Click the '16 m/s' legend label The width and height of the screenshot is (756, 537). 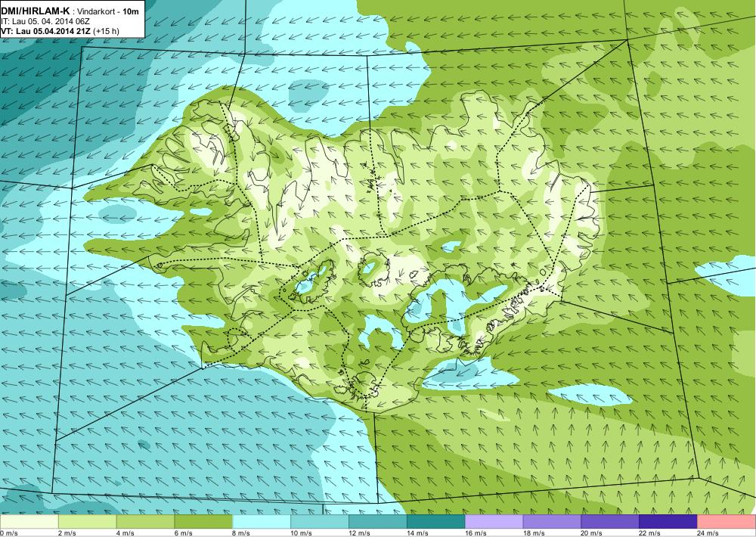pyautogui.click(x=476, y=533)
